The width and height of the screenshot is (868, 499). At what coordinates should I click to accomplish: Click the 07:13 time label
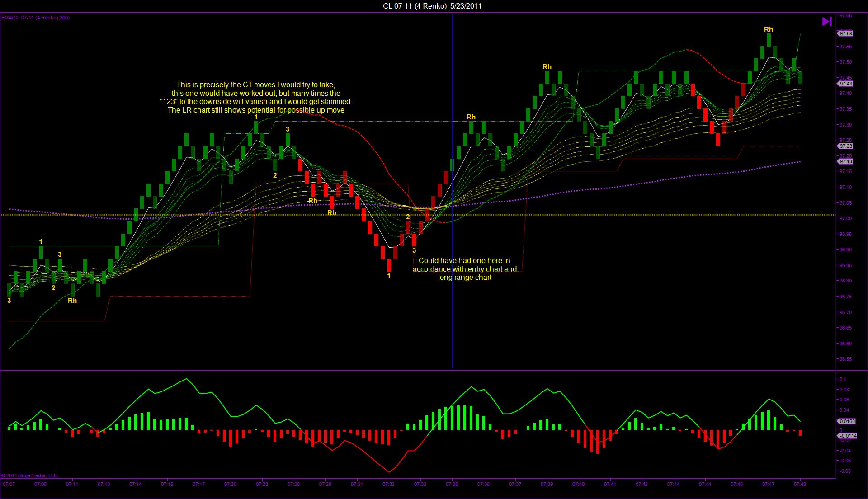click(x=104, y=484)
